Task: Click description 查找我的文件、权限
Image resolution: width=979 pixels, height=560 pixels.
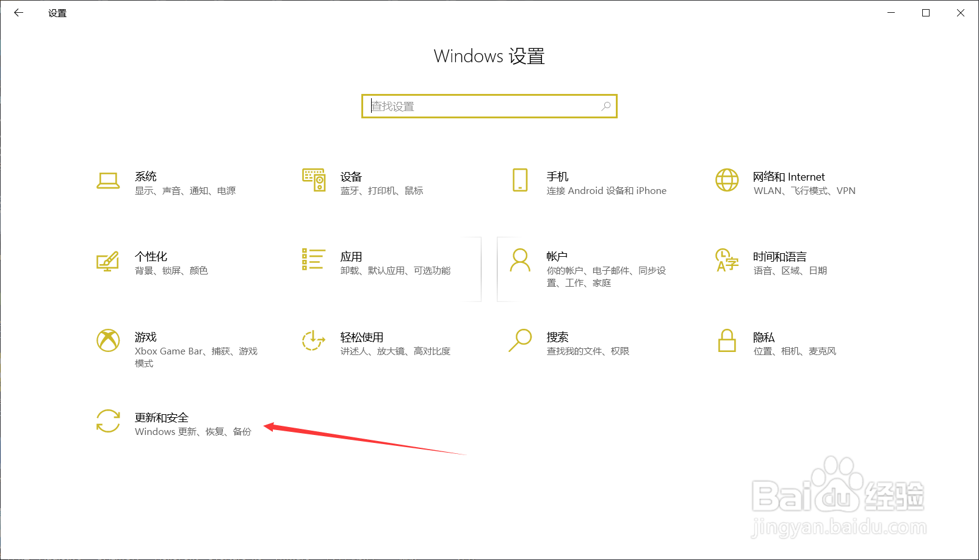Action: click(588, 351)
